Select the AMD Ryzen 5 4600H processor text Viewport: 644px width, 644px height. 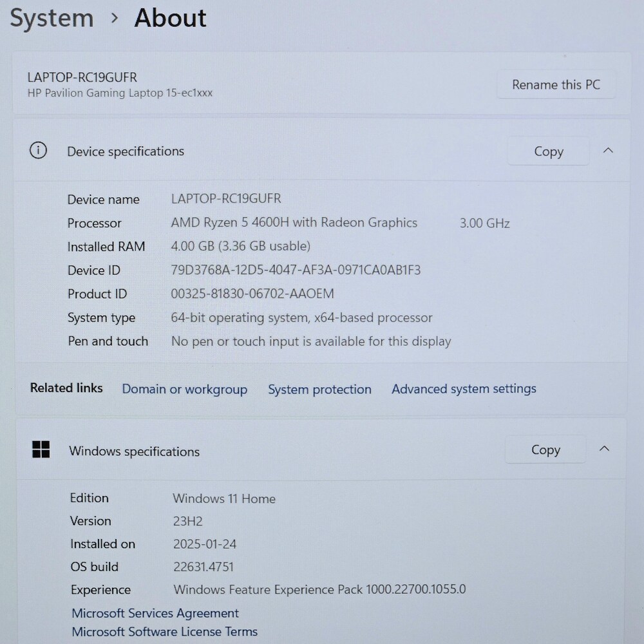[x=294, y=223]
